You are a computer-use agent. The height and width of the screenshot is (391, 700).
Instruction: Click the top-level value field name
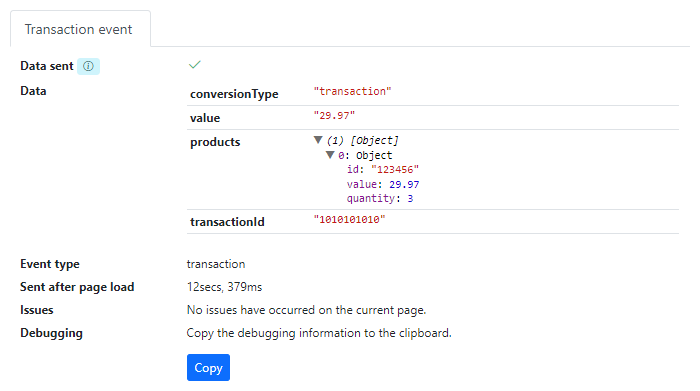(205, 118)
